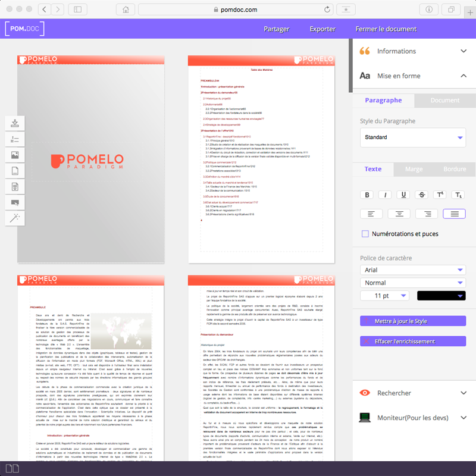Screen dimensions: 476x476
Task: Click Fermer le document
Action: click(x=386, y=29)
